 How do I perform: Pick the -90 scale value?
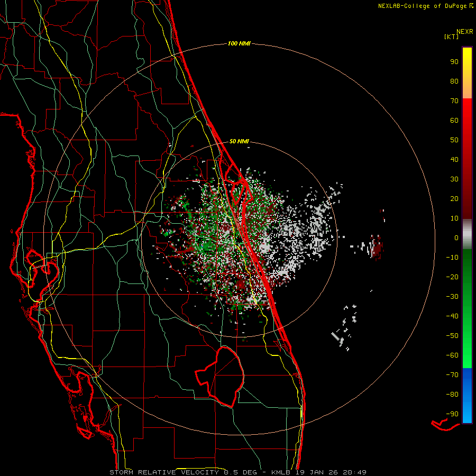(452, 414)
